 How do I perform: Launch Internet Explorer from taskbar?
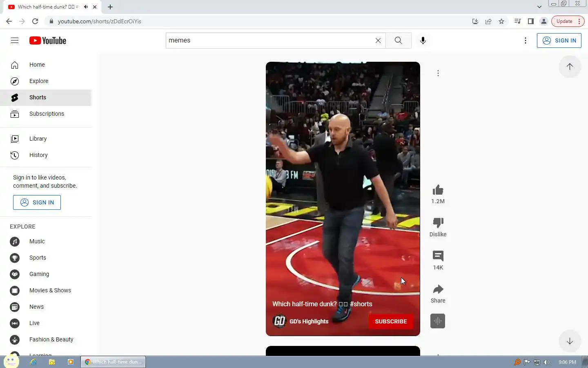click(x=33, y=362)
